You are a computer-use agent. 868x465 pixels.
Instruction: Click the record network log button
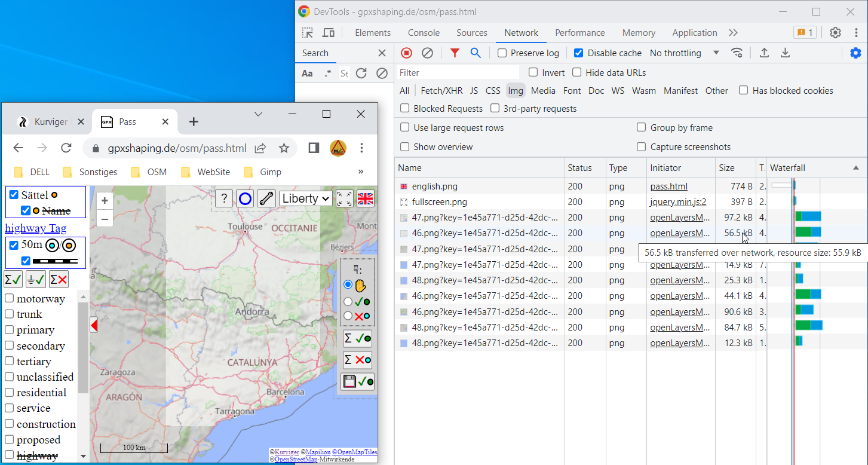pyautogui.click(x=406, y=53)
